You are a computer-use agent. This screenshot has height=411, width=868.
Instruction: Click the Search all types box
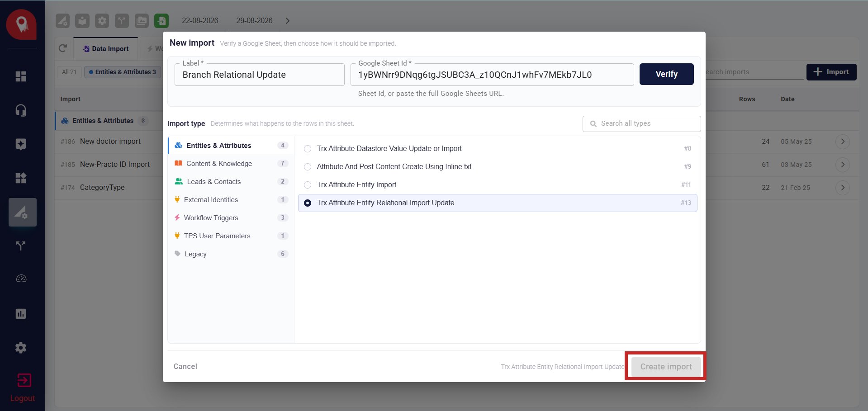pyautogui.click(x=641, y=124)
